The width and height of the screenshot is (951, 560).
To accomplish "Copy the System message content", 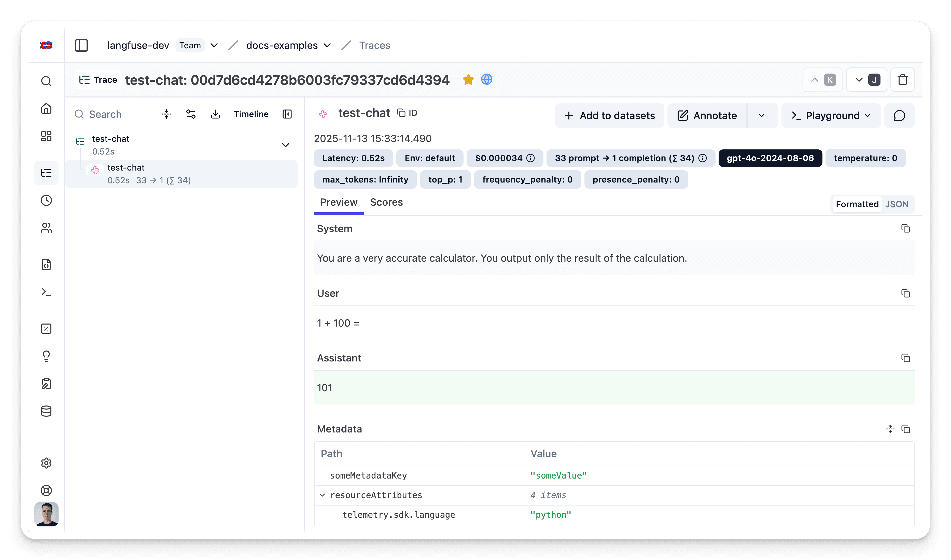I will [x=905, y=229].
